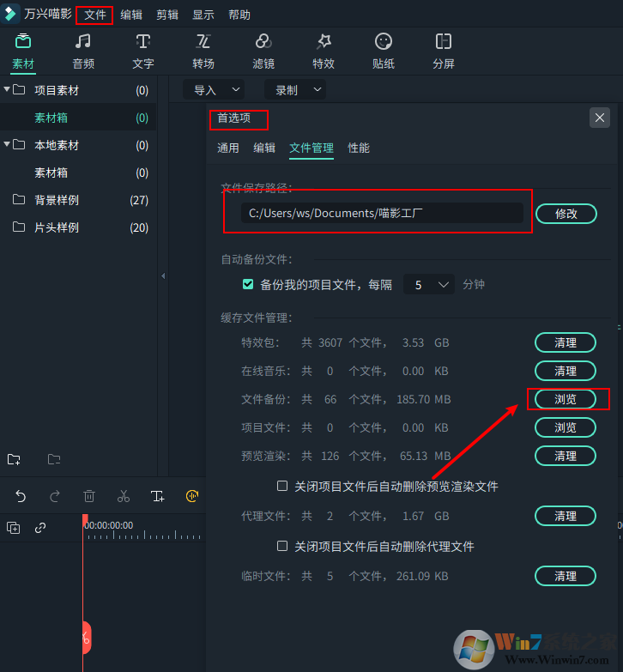Open the 导入 import dropdown

click(214, 90)
